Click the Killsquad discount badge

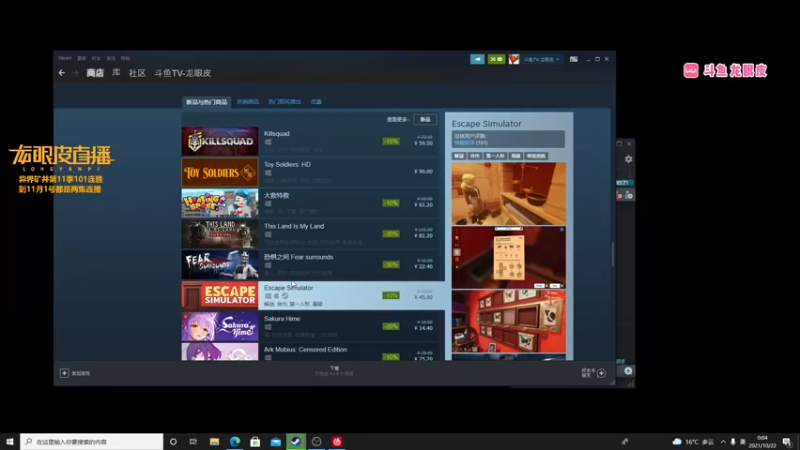click(x=391, y=141)
